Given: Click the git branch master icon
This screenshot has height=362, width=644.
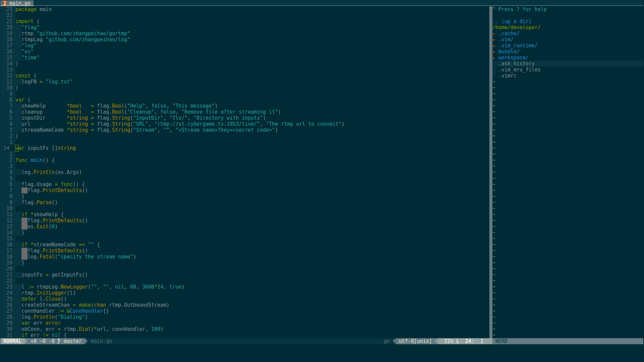Looking at the screenshot, I should click(59, 341).
